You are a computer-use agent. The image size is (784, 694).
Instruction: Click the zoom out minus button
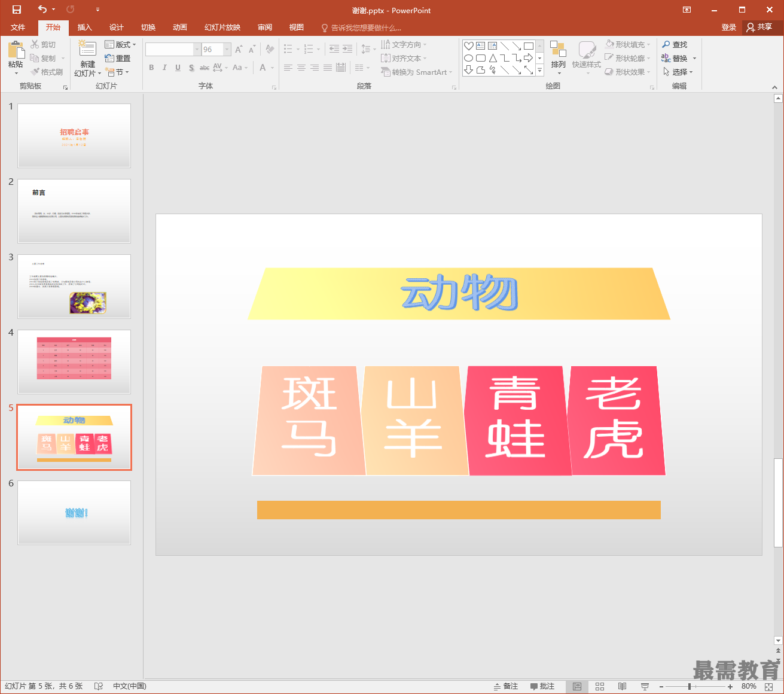661,686
